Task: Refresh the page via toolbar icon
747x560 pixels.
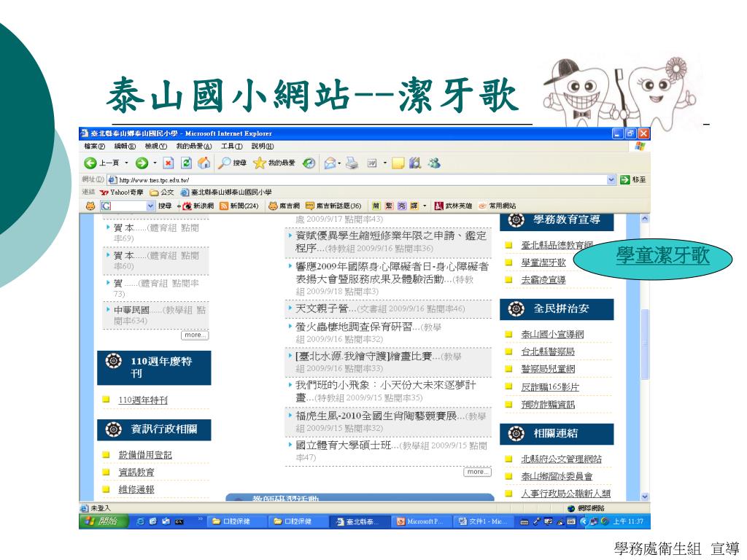Action: point(186,163)
